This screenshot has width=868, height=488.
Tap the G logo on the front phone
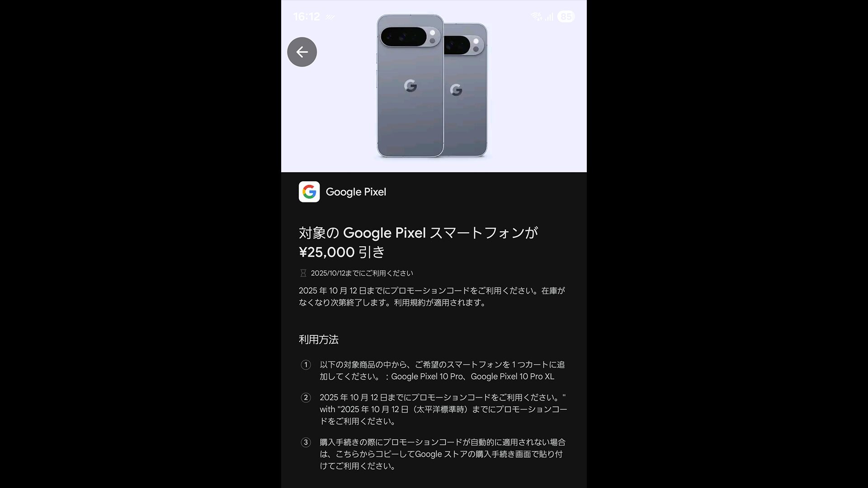410,85
